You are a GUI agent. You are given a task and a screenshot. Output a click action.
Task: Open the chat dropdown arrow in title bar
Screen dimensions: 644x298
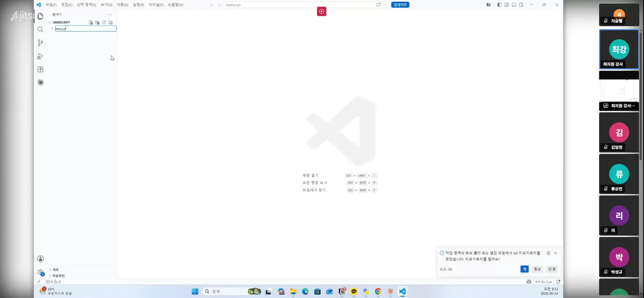(x=385, y=5)
